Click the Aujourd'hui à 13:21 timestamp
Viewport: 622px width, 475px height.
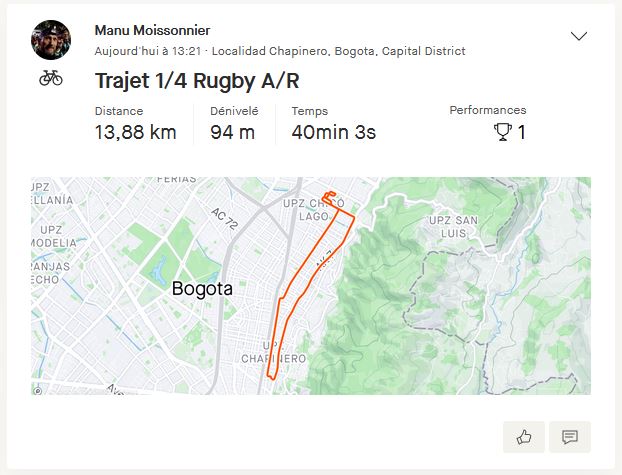tap(148, 51)
